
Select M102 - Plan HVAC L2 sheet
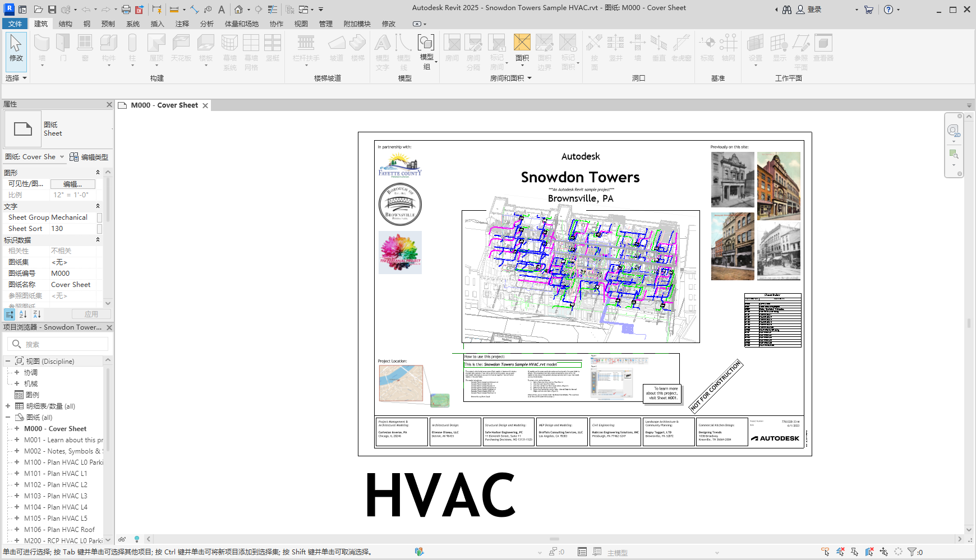click(56, 485)
